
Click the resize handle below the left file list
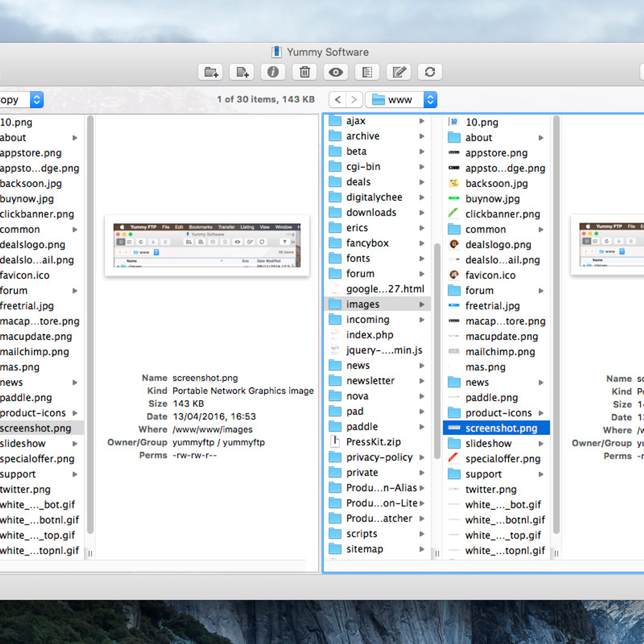click(x=90, y=554)
